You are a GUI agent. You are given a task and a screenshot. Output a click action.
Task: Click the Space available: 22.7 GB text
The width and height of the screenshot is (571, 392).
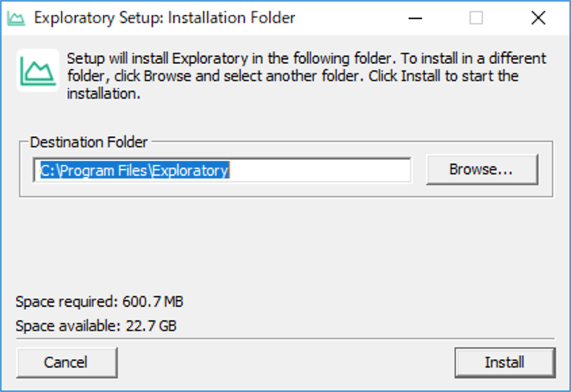click(x=96, y=326)
